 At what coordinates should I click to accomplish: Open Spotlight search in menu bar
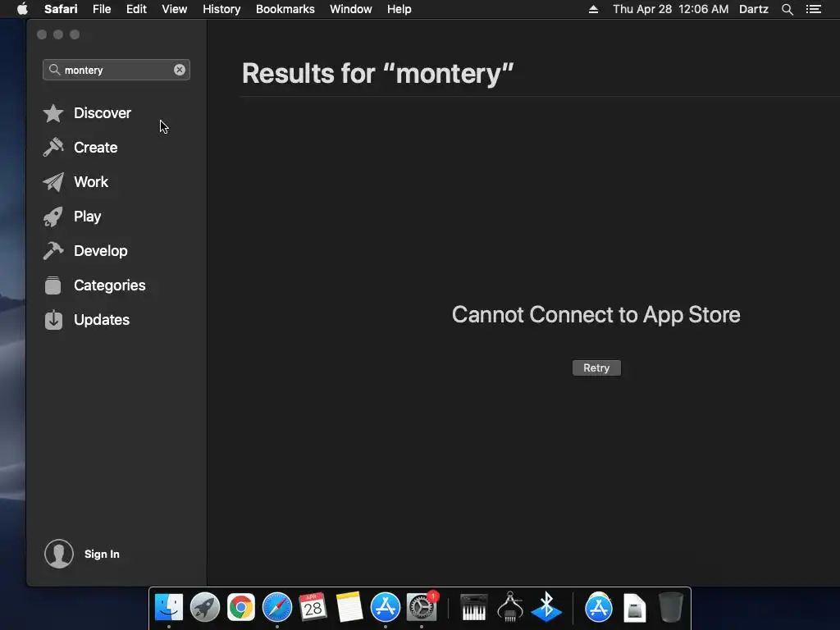pos(787,9)
